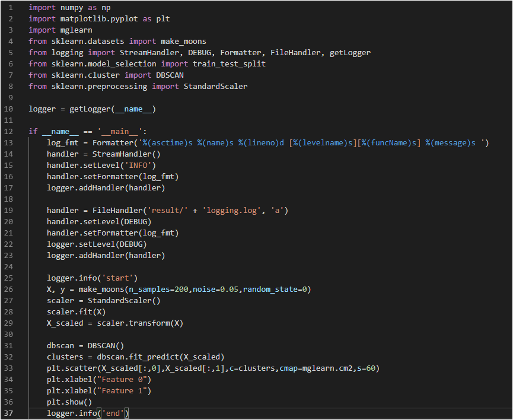The height and width of the screenshot is (420, 513).
Task: Click '__main__' string on line 12
Action: (x=120, y=132)
